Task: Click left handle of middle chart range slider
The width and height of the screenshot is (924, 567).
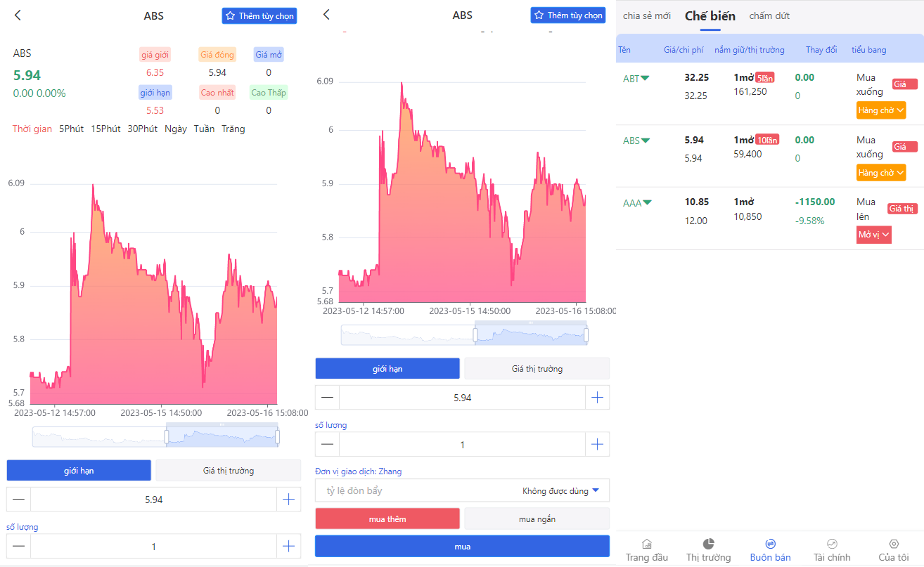Action: click(475, 335)
